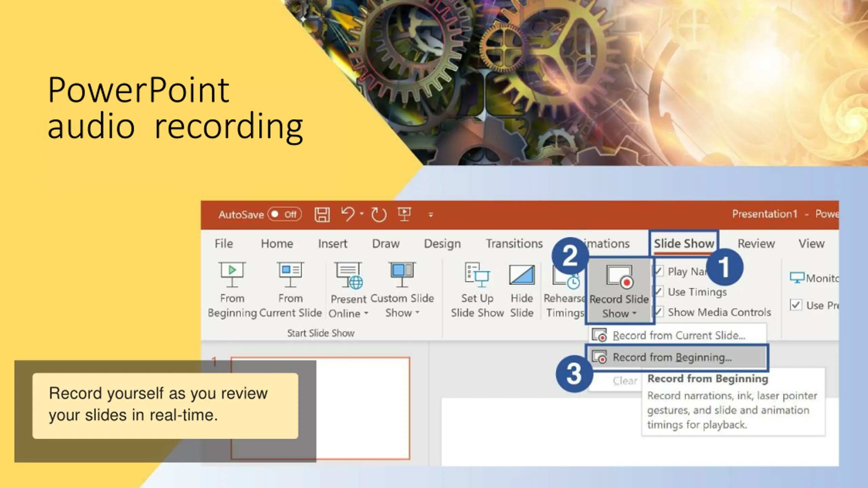Open the Review tab
The height and width of the screenshot is (488, 868).
coord(756,243)
